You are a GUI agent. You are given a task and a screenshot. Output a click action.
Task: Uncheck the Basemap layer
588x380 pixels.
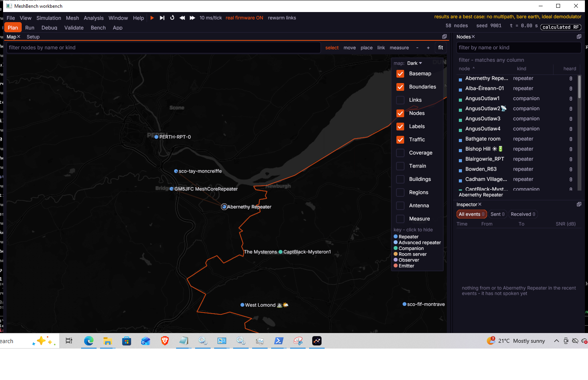400,74
